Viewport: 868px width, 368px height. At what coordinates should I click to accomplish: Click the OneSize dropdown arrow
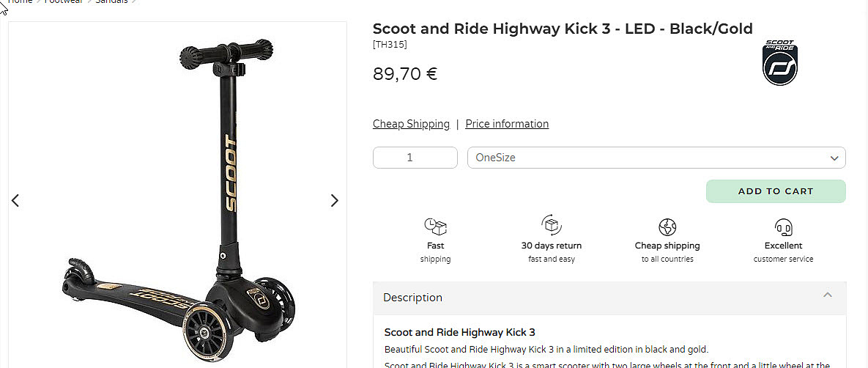coord(835,158)
